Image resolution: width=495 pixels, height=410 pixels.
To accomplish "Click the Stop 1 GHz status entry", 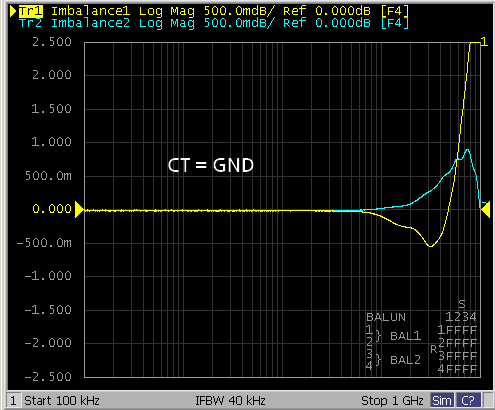I will pyautogui.click(x=392, y=400).
